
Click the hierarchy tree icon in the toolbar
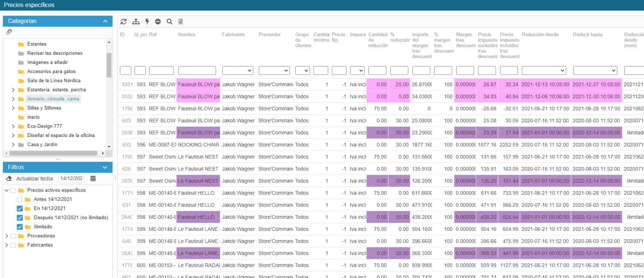click(x=136, y=22)
